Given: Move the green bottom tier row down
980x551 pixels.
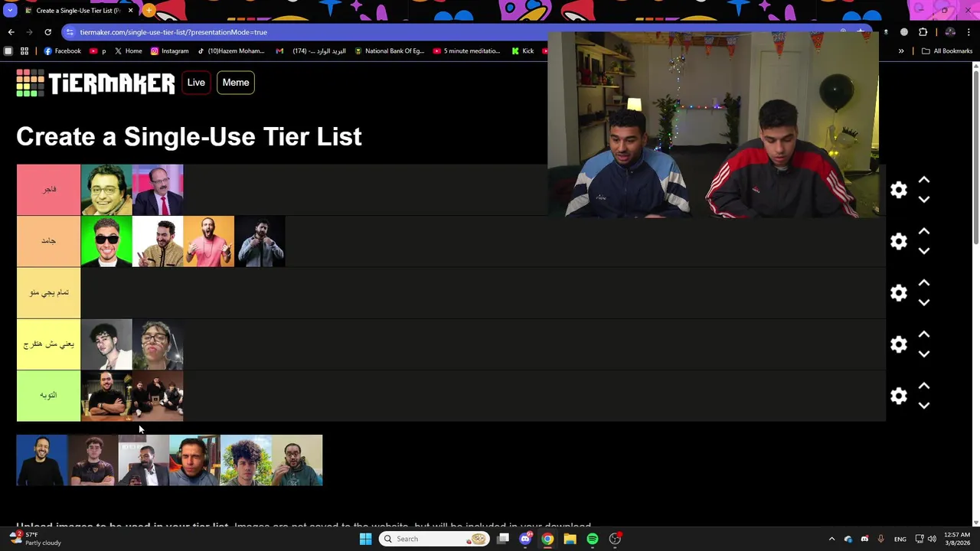Looking at the screenshot, I should pyautogui.click(x=924, y=406).
